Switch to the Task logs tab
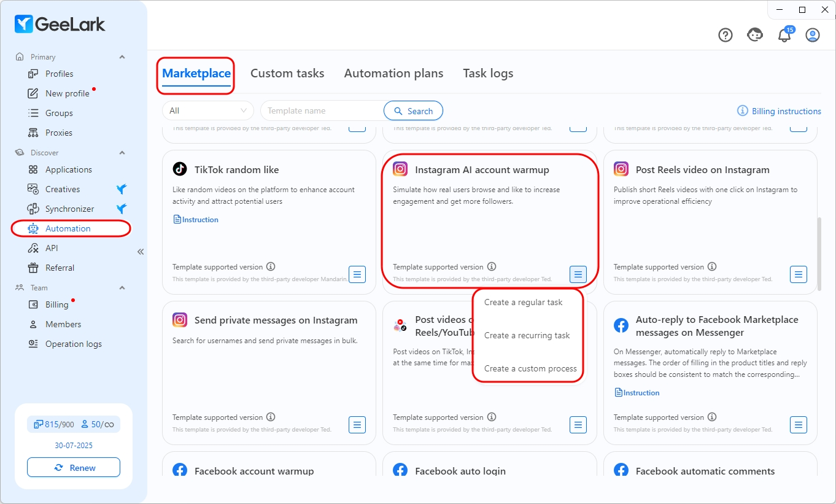 (x=488, y=74)
